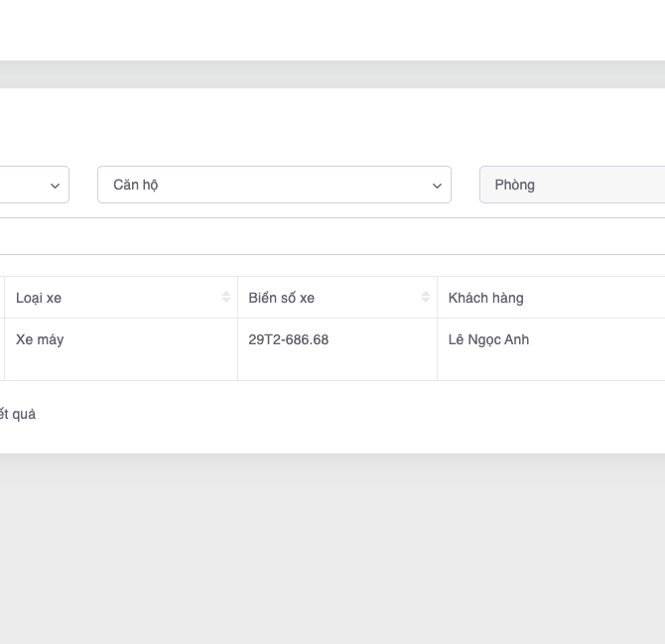The image size is (665, 644).
Task: Open the Phòng dropdown
Action: pos(572,185)
